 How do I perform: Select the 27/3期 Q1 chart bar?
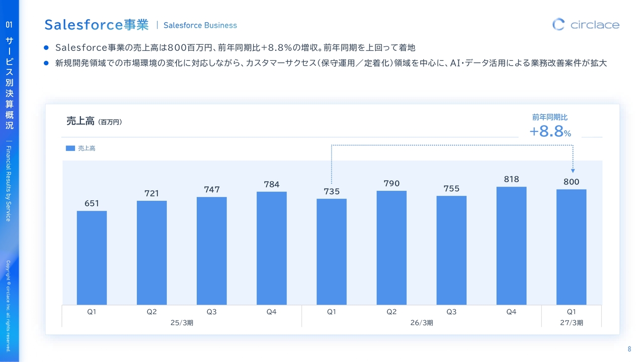tap(572, 247)
